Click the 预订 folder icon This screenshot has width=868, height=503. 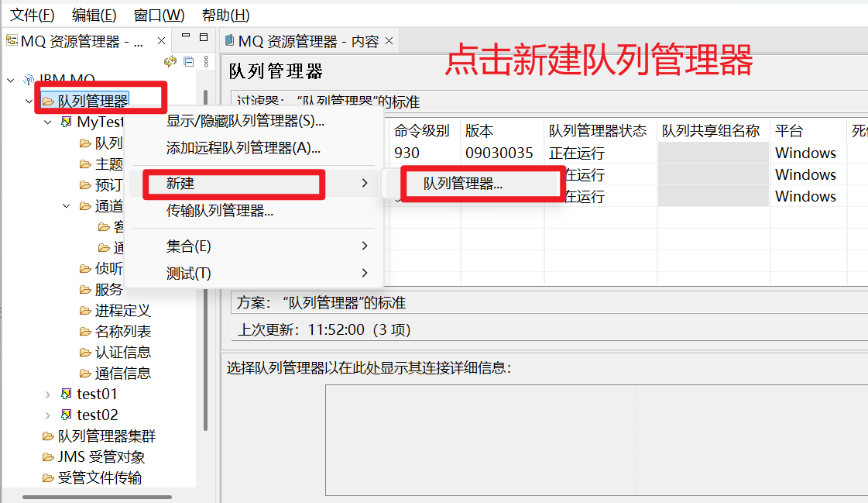tap(85, 184)
